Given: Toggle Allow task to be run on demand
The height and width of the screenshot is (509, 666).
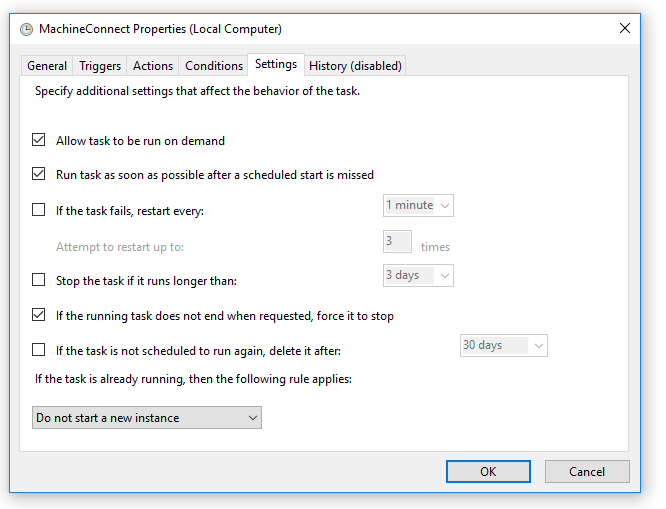Looking at the screenshot, I should pyautogui.click(x=39, y=141).
